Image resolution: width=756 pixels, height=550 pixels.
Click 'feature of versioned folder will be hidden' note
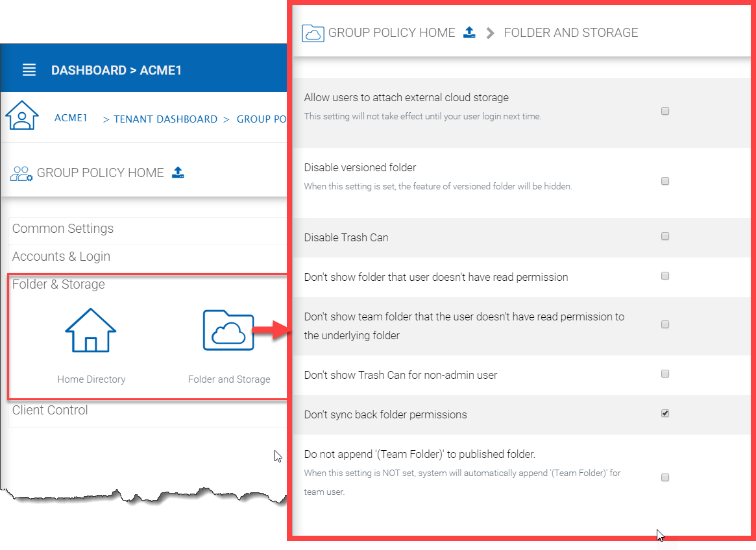(x=438, y=186)
